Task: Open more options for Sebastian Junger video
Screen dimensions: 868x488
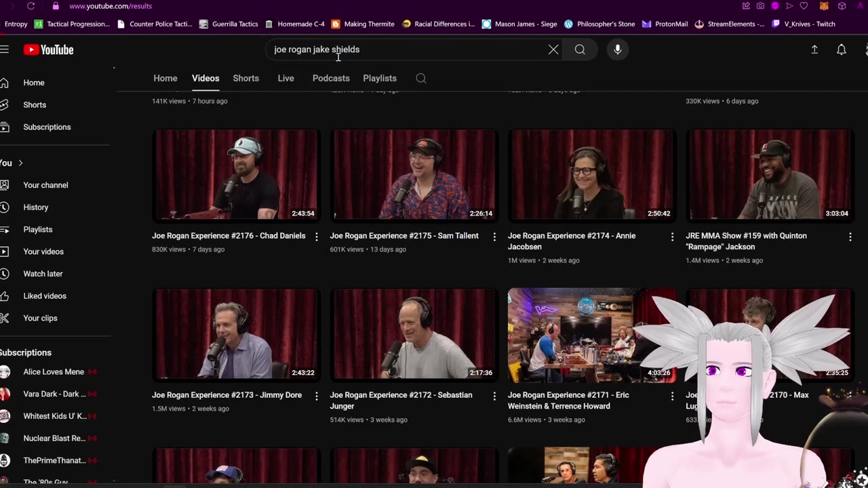Action: pyautogui.click(x=494, y=396)
